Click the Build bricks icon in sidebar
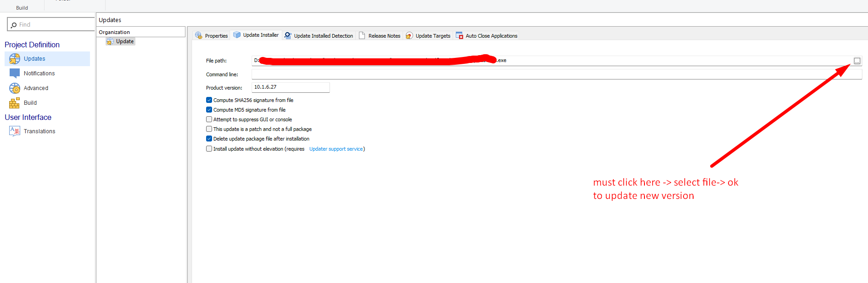Image resolution: width=868 pixels, height=283 pixels. [x=15, y=103]
